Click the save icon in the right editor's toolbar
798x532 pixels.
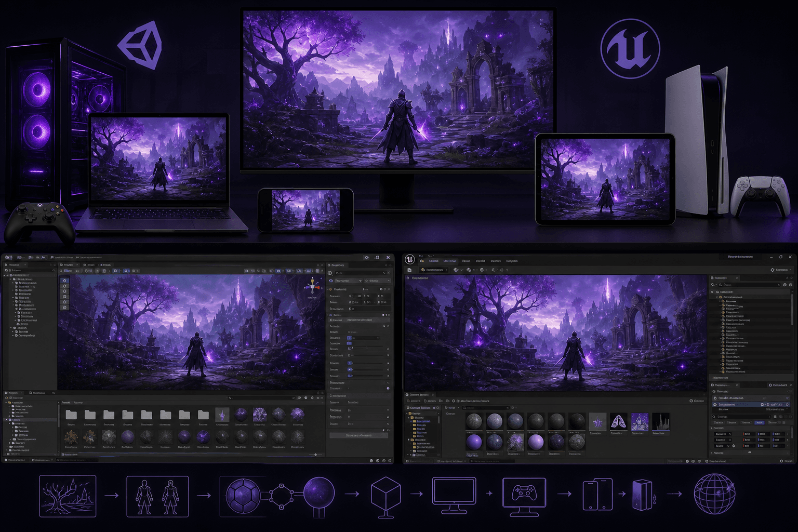pyautogui.click(x=409, y=270)
